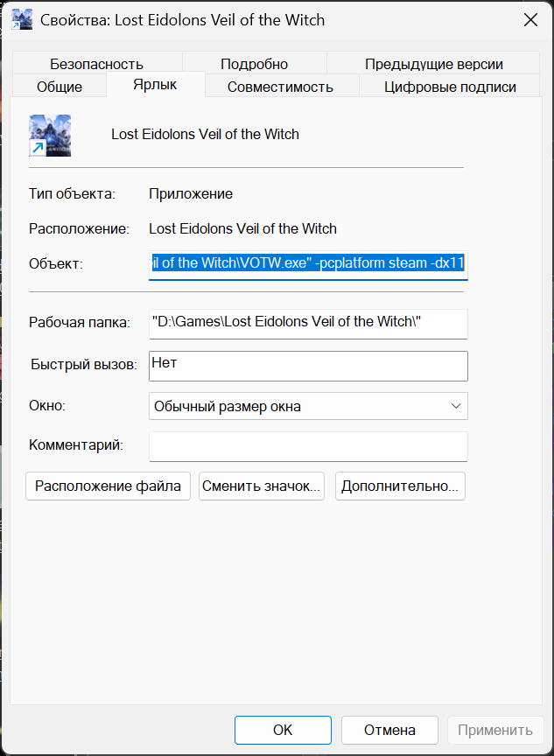554x756 pixels.
Task: Expand the Окно window size dropdown
Action: point(308,406)
